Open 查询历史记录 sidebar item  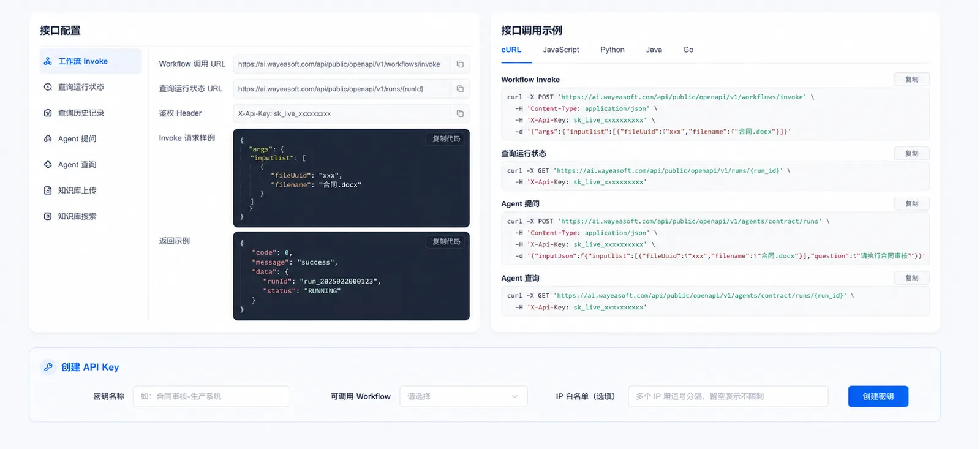[x=91, y=113]
